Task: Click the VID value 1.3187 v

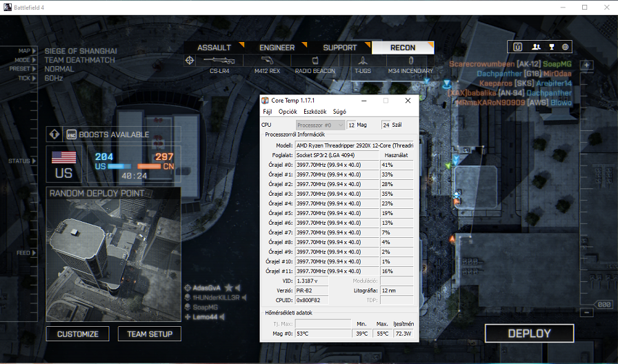Action: tap(311, 281)
